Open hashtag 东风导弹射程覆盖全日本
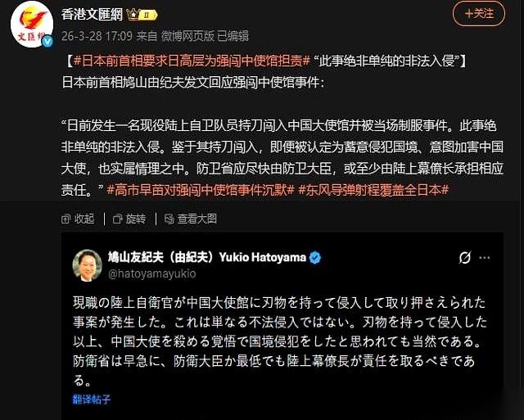Viewport: 524px width, 420px height. click(373, 190)
